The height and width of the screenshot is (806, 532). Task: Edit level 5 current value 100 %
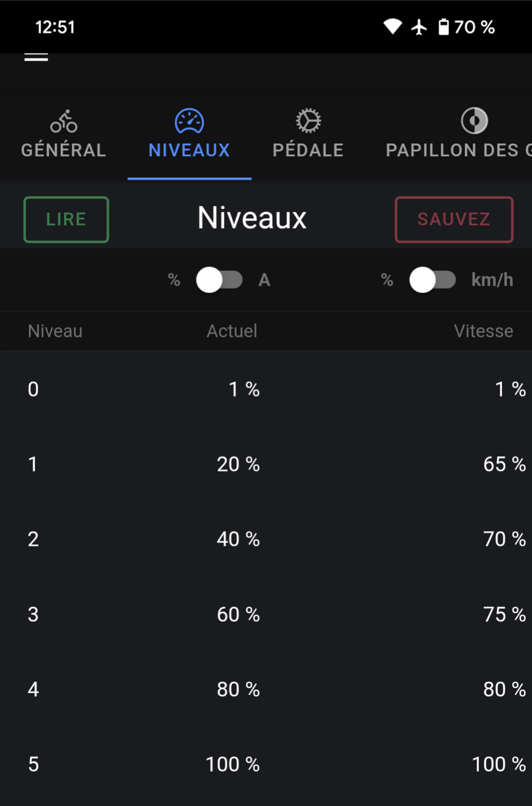coord(232,764)
